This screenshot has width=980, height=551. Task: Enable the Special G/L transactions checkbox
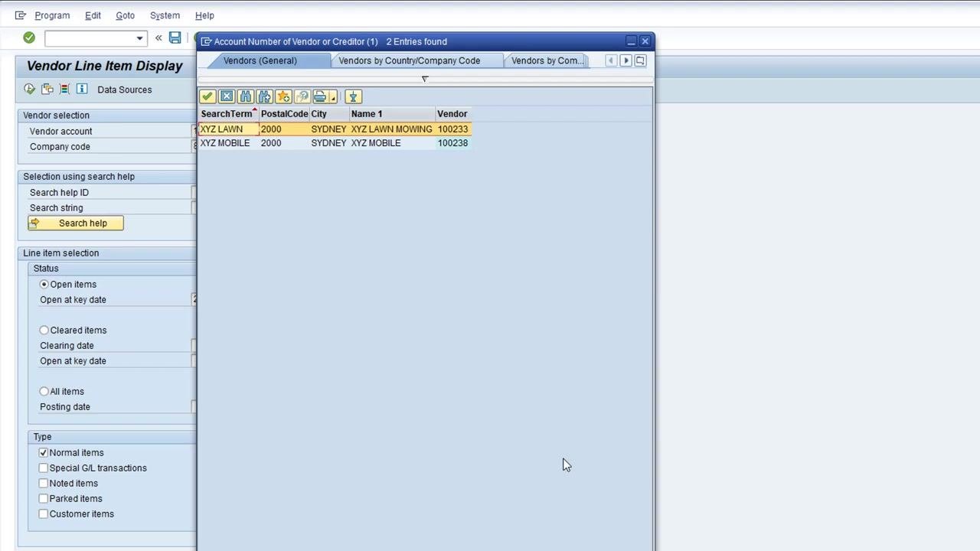44,468
